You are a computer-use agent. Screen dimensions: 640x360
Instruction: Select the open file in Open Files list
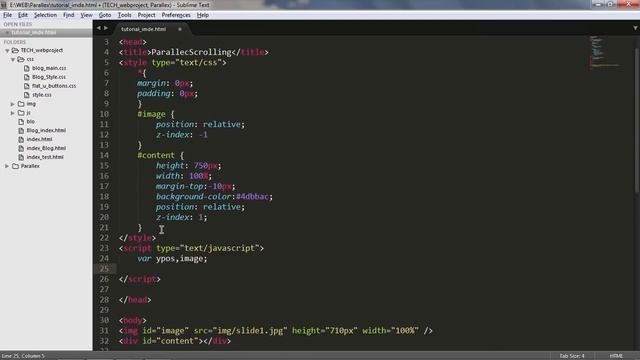click(x=46, y=33)
